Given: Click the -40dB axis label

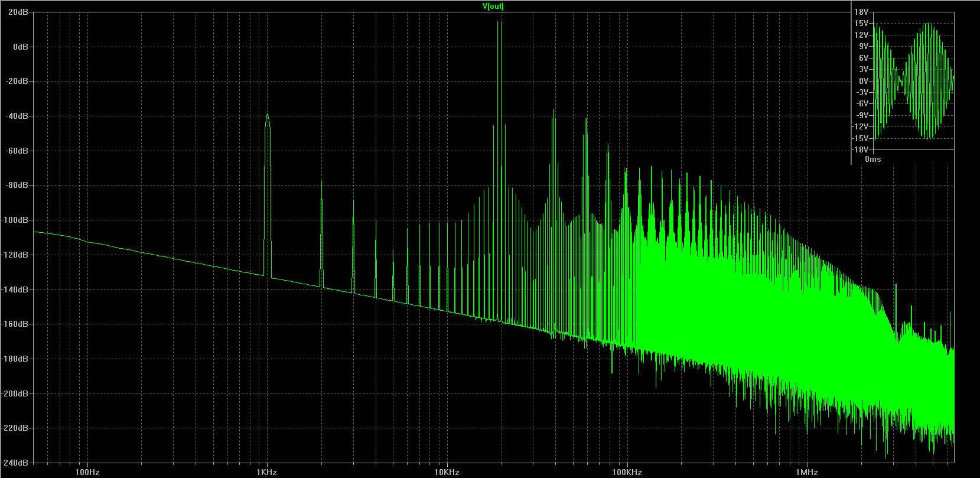Looking at the screenshot, I should (17, 116).
